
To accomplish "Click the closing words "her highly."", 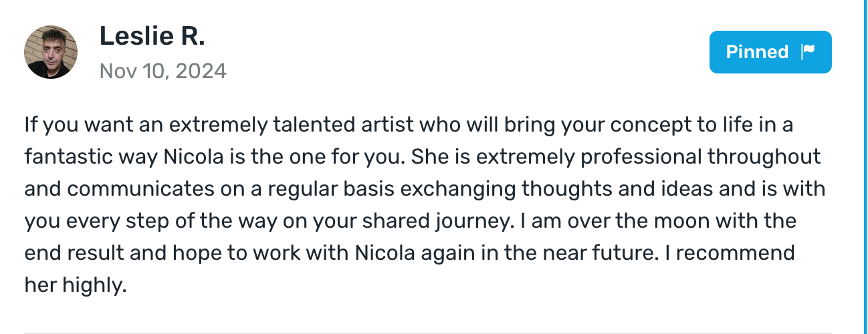I will click(76, 285).
